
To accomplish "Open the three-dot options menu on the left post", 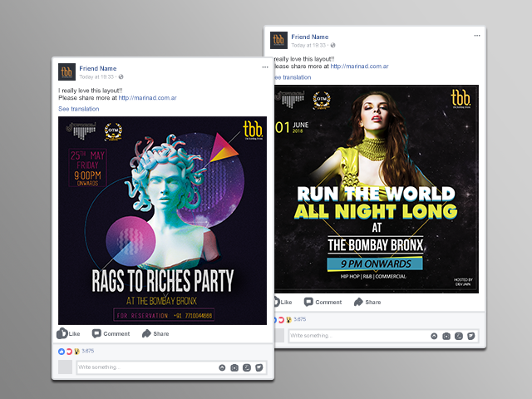I will click(265, 67).
